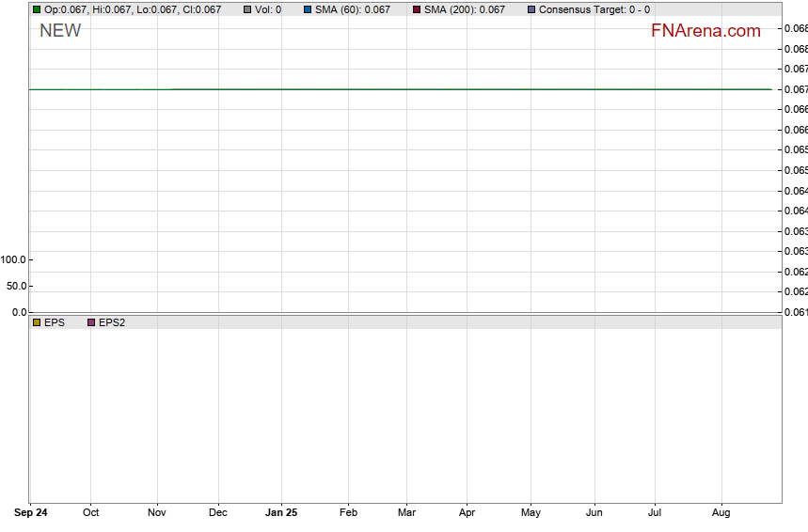
Task: Select the Consensus Target: 0 - 0 text
Action: click(x=594, y=9)
